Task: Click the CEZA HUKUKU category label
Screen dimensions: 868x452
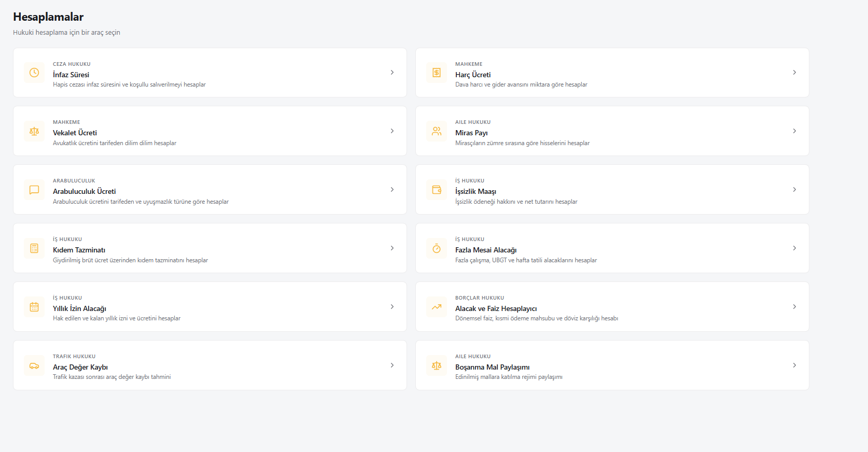Action: click(x=72, y=64)
